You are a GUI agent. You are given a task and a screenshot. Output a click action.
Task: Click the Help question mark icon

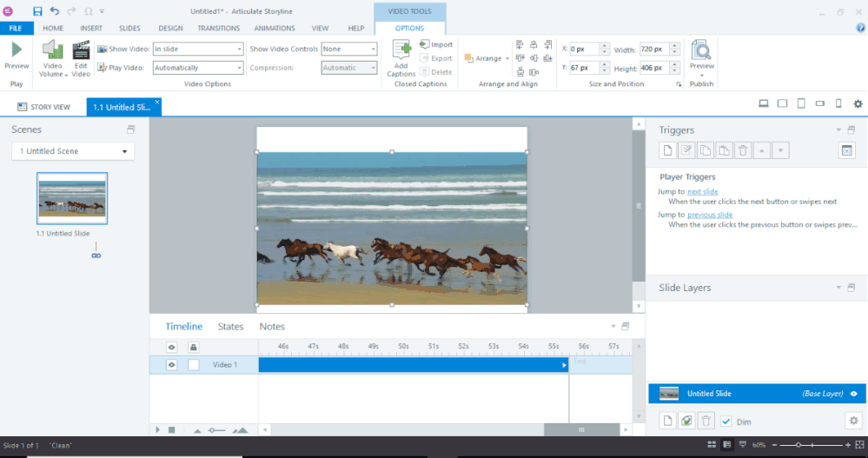860,28
